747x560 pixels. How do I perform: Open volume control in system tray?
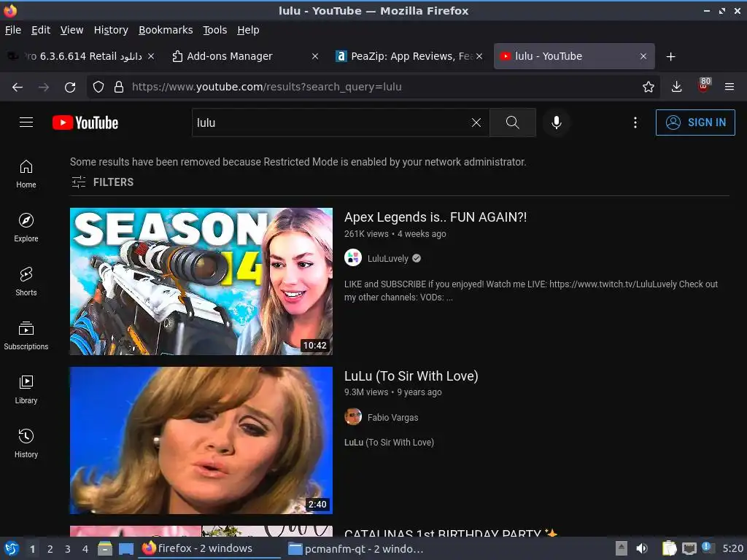[x=642, y=548]
